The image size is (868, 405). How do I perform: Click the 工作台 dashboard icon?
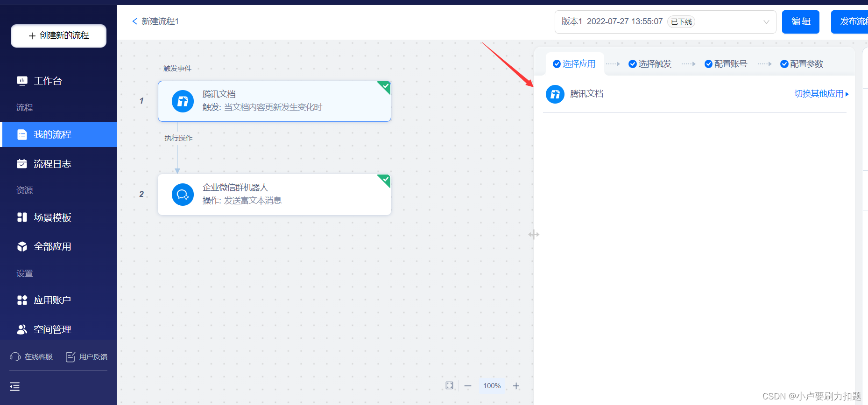(x=22, y=81)
